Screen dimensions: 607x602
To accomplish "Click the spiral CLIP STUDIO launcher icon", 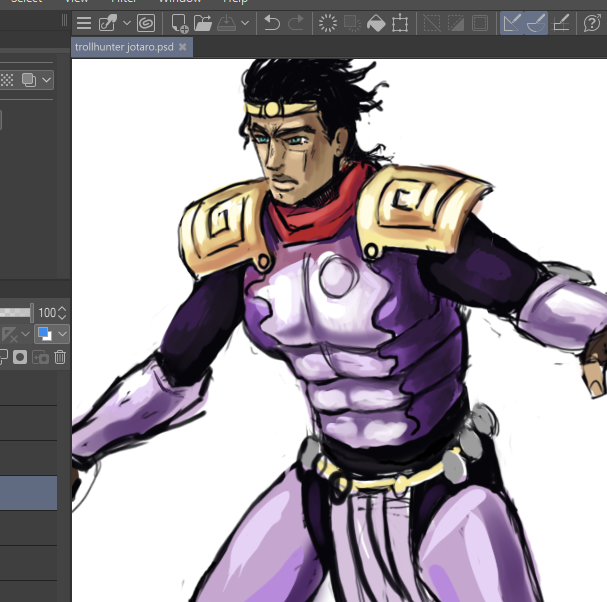I will coord(146,23).
